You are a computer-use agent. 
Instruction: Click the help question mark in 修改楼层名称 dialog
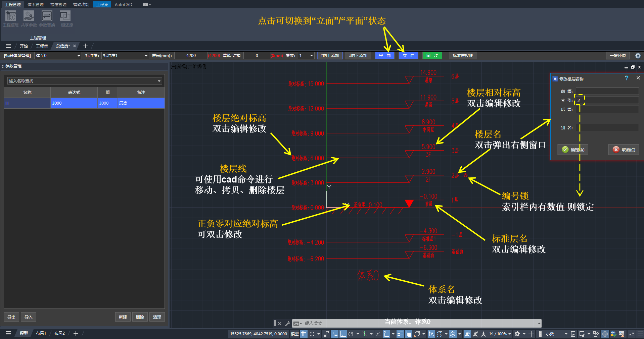pos(627,78)
